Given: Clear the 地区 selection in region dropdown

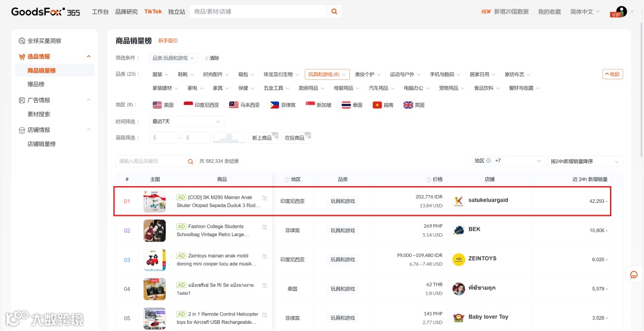Looking at the screenshot, I should 488,161.
